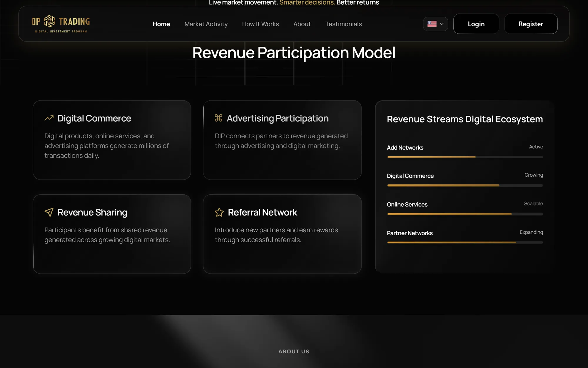Open the How It Works nav item
Image resolution: width=588 pixels, height=368 pixels.
[260, 24]
